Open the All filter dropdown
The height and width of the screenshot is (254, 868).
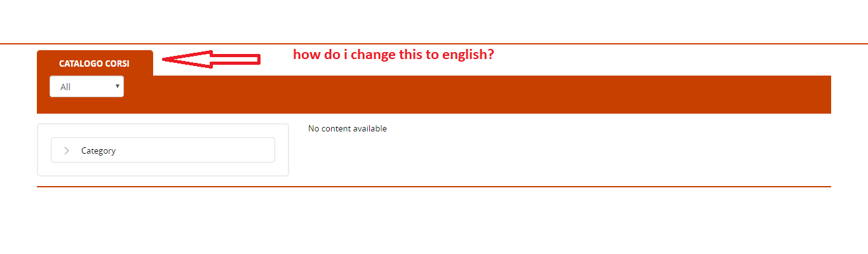86,87
